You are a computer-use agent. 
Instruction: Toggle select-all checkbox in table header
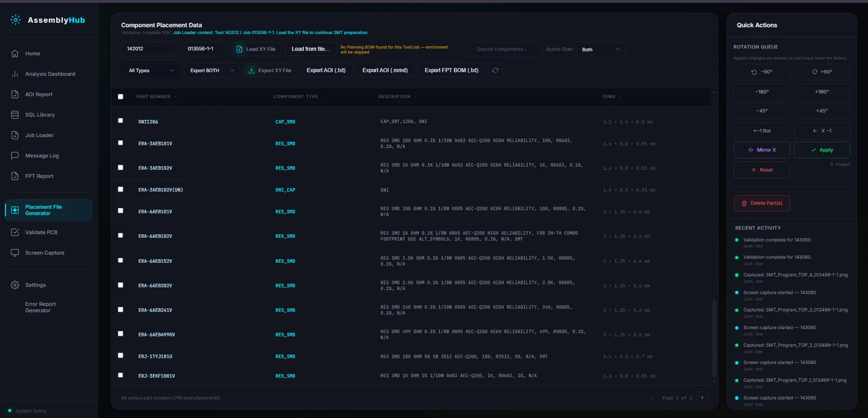(x=120, y=97)
